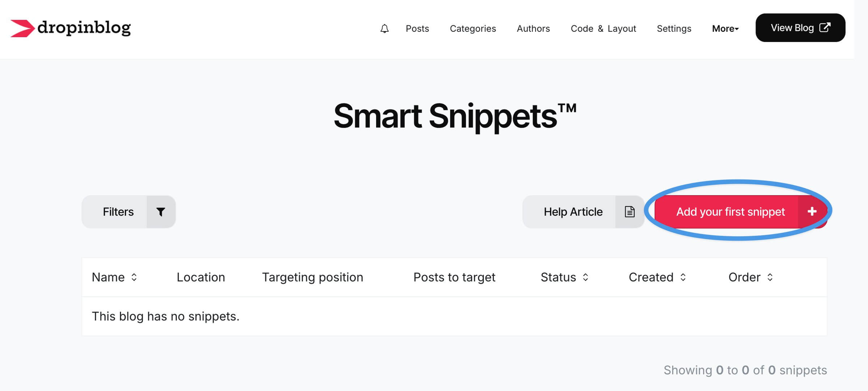Click the plus icon on the snippet button
This screenshot has height=391, width=868.
[x=812, y=211]
